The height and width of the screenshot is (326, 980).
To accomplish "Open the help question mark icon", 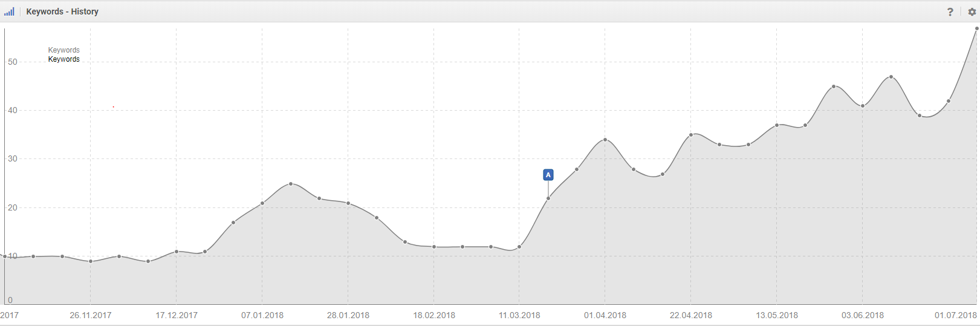I will click(x=950, y=11).
